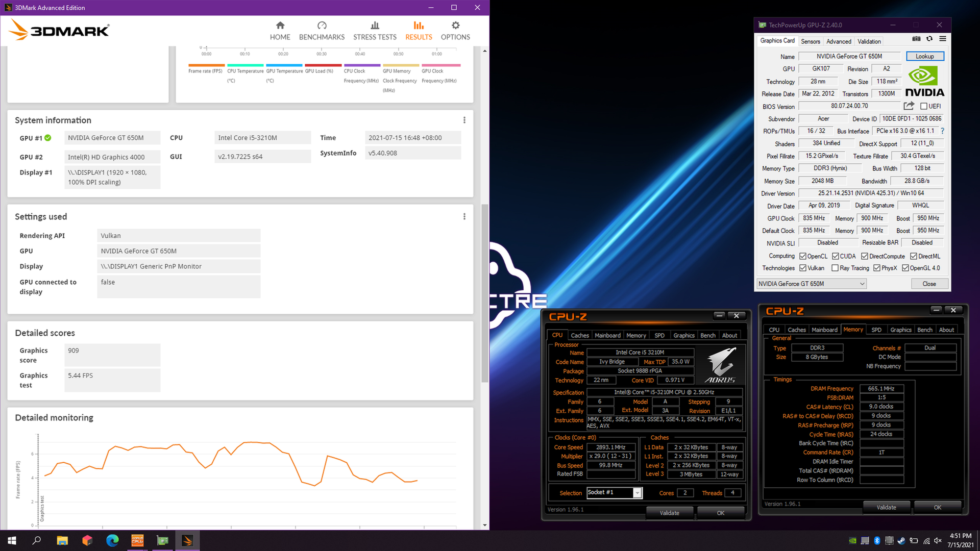Open the SPD tab in right CPU-Z window
This screenshot has width=980, height=551.
click(x=876, y=330)
